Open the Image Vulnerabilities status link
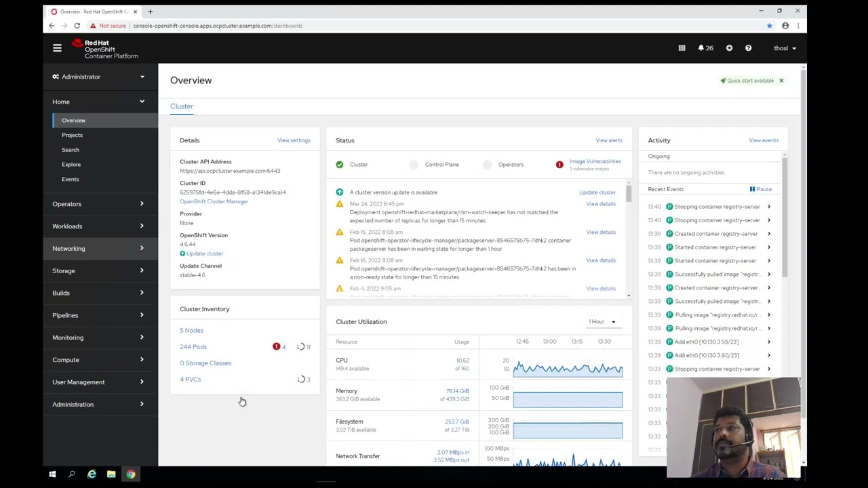Image resolution: width=868 pixels, height=488 pixels. pyautogui.click(x=595, y=161)
